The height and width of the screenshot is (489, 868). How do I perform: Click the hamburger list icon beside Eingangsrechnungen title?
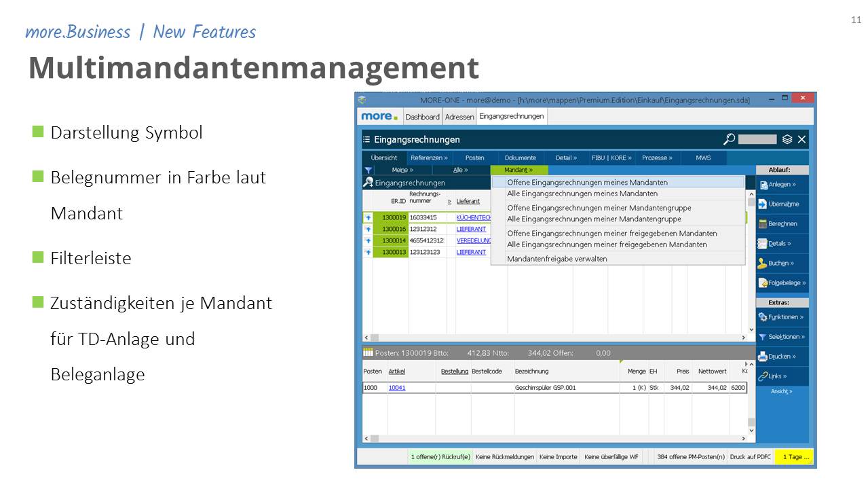point(366,139)
